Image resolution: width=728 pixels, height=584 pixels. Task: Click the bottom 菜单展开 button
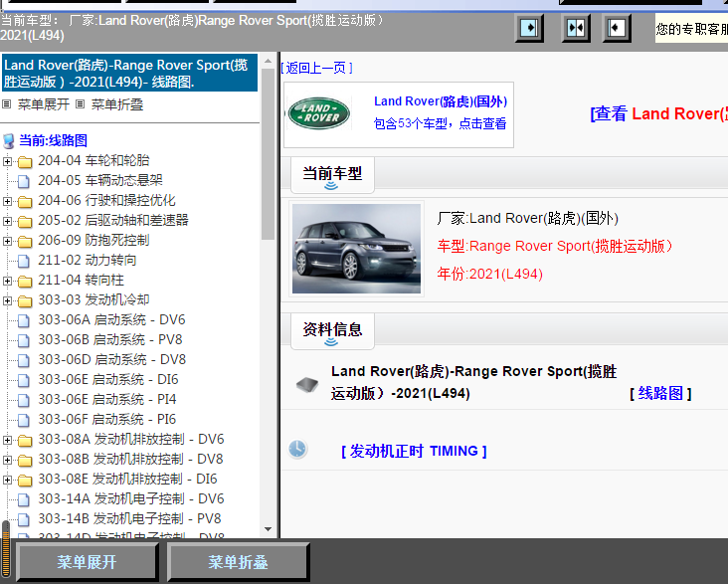(x=87, y=562)
